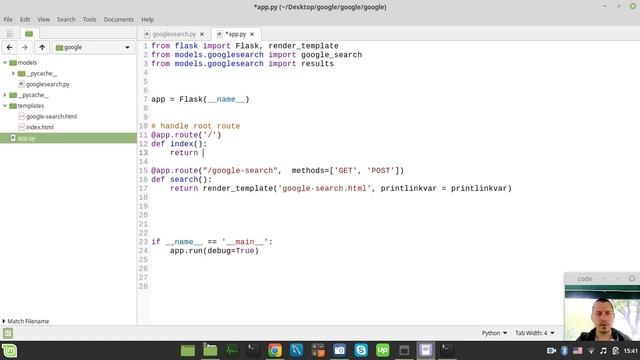The height and width of the screenshot is (360, 640).
Task: Collapse the templates folder
Action: coord(5,106)
